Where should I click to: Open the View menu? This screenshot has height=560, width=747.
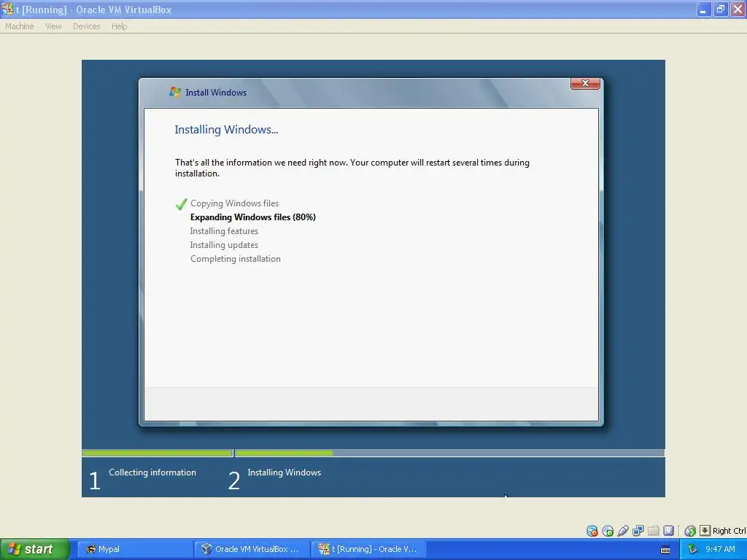[x=53, y=26]
